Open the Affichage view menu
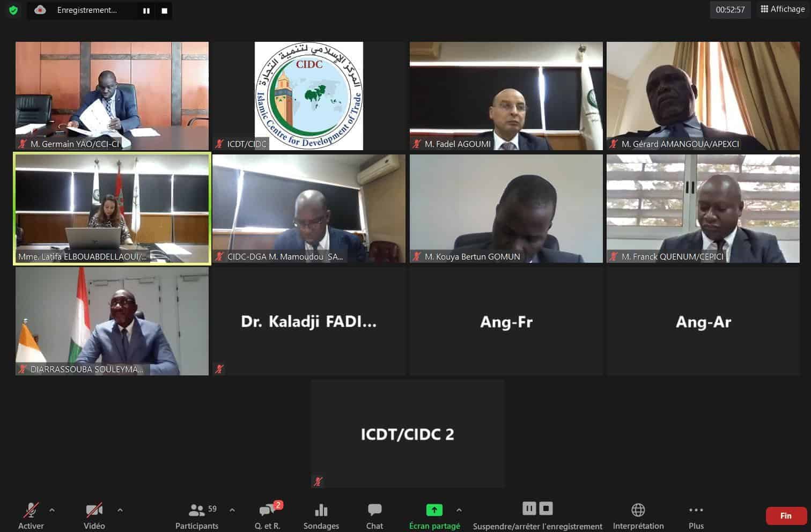 point(783,9)
